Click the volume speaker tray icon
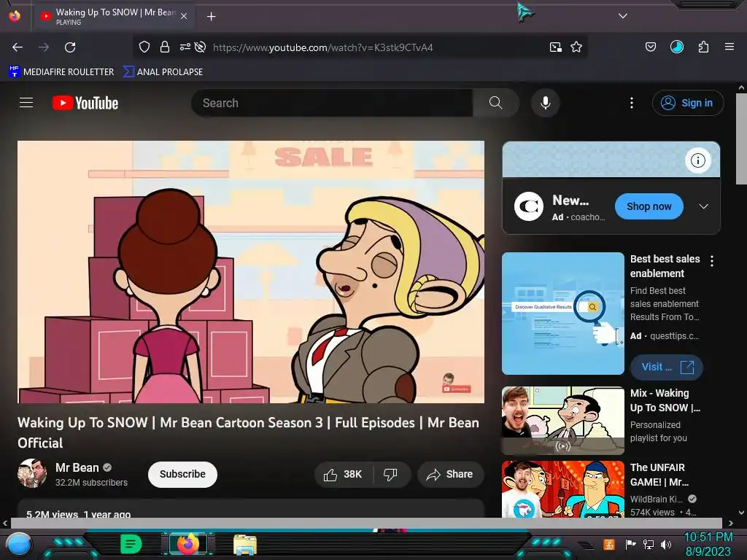The width and height of the screenshot is (747, 560). point(666,544)
